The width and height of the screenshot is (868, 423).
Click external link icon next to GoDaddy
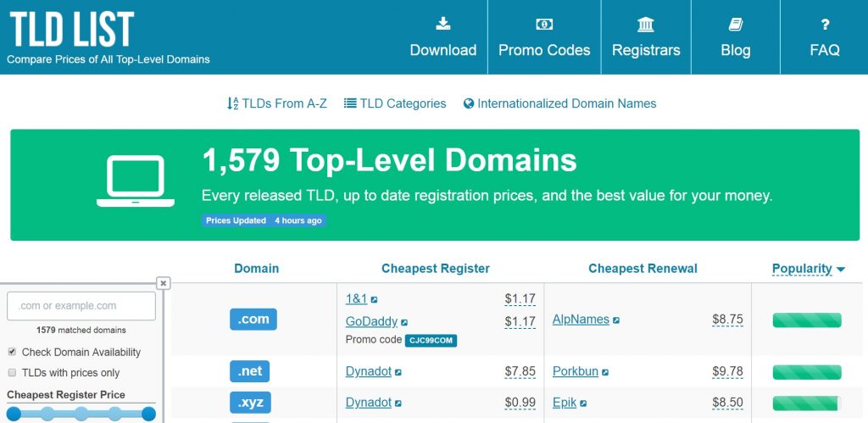pyautogui.click(x=404, y=322)
